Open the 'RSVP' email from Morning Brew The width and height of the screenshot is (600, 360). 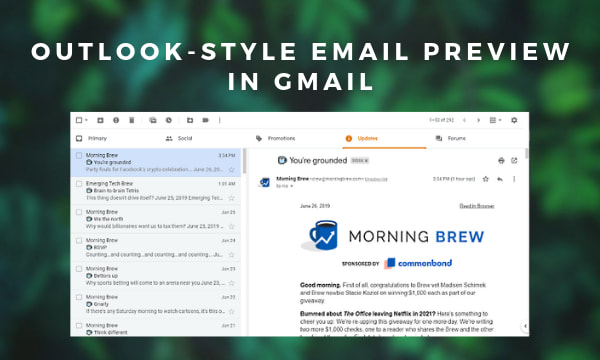point(156,248)
